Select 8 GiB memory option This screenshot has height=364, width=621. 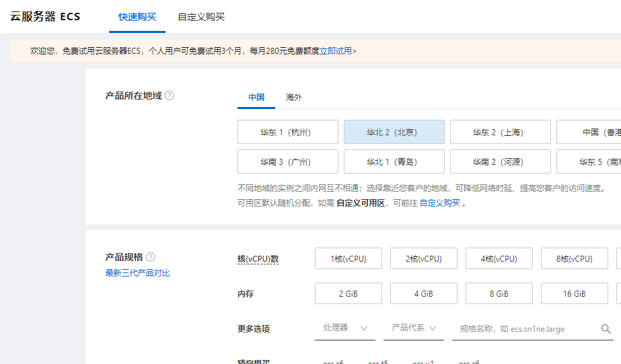[499, 293]
